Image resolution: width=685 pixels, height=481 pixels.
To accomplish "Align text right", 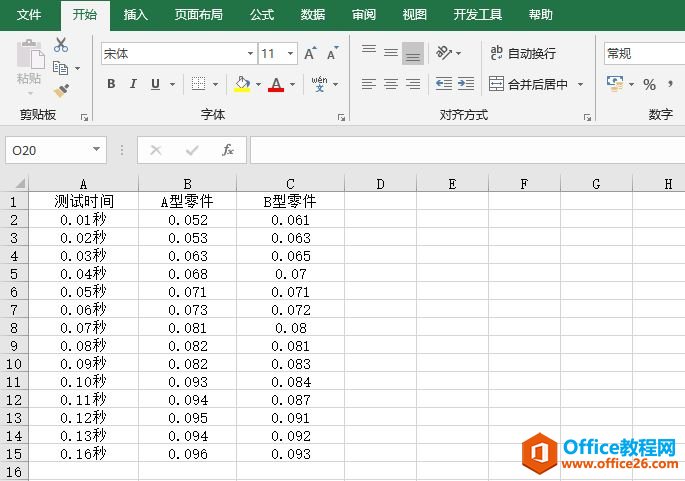I will coord(413,83).
